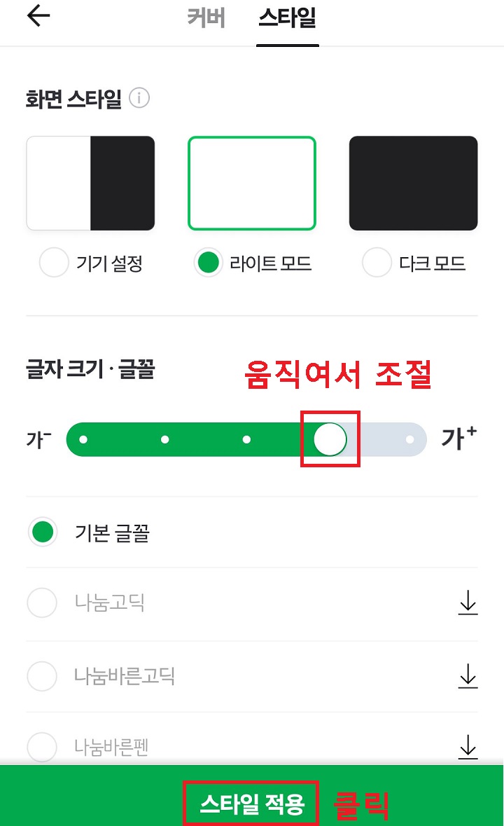Select the 나눔바른고딕 font radio button
The width and height of the screenshot is (504, 826).
42,675
